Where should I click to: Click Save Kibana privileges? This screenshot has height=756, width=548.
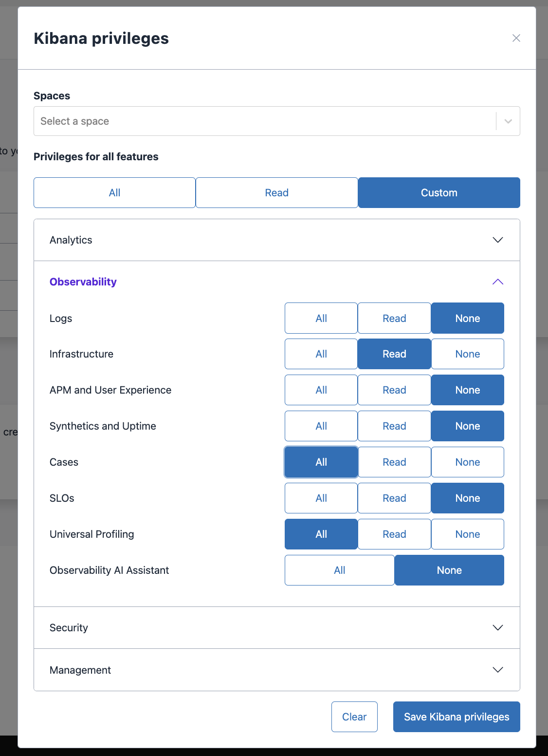point(456,717)
